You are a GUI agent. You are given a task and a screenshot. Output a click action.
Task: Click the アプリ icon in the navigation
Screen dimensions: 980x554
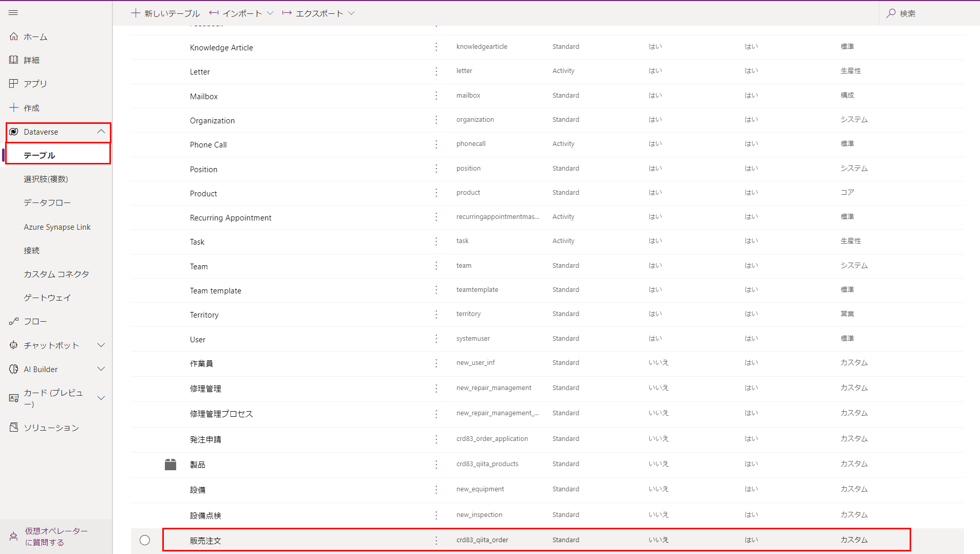[x=13, y=83]
